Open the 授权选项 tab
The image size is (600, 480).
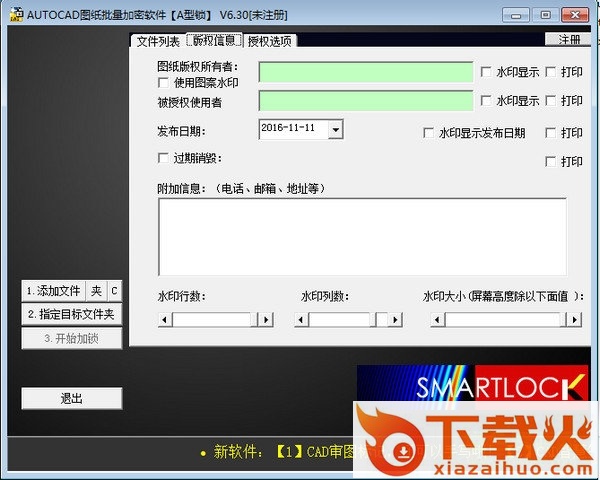pos(270,41)
